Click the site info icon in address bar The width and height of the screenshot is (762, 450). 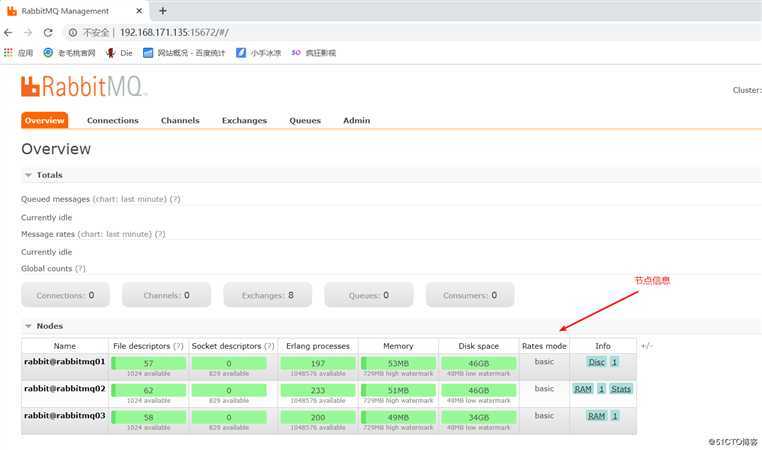(73, 33)
